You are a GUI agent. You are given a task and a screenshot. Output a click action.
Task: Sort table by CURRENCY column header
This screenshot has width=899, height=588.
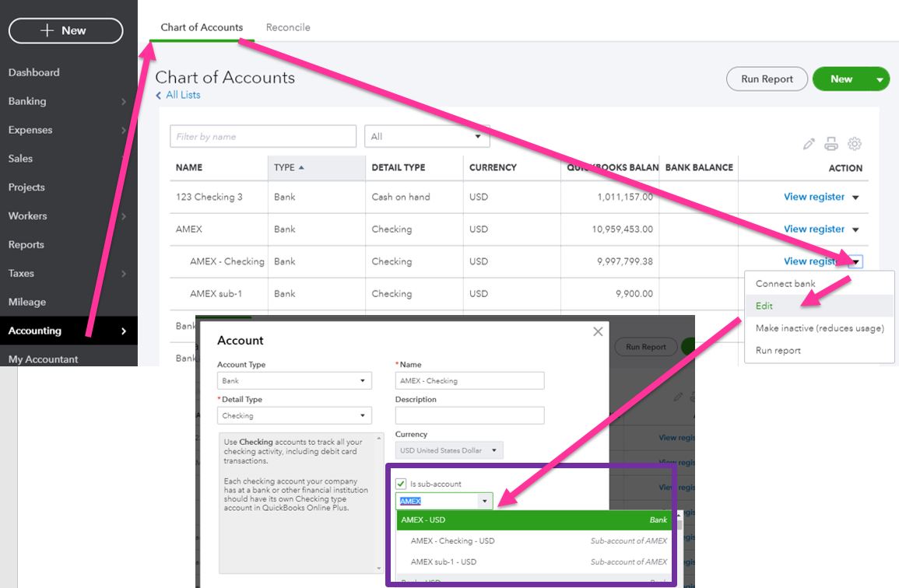493,167
